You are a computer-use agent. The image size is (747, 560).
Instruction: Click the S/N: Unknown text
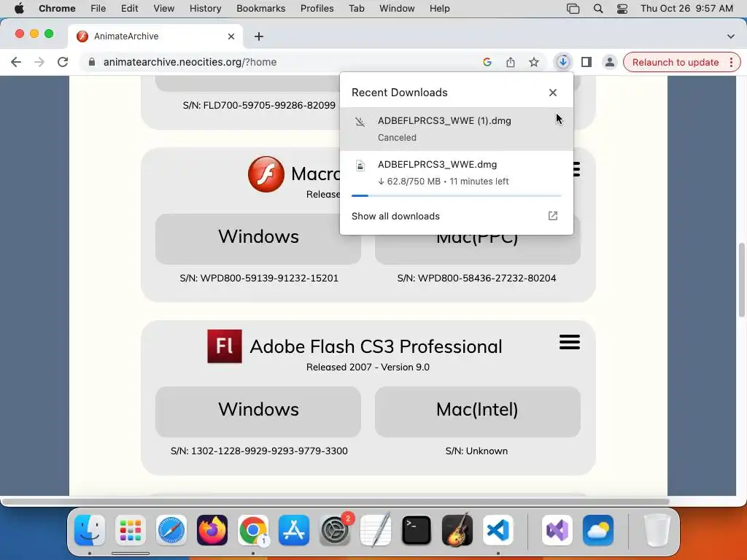pyautogui.click(x=476, y=451)
